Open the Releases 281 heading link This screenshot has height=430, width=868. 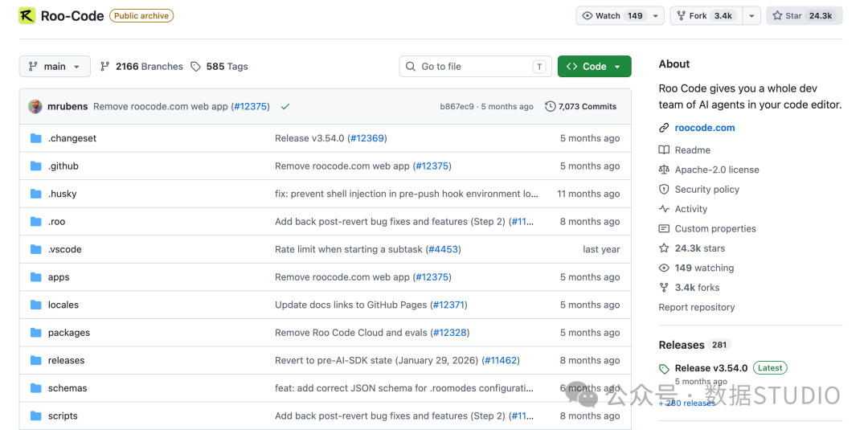tap(694, 345)
